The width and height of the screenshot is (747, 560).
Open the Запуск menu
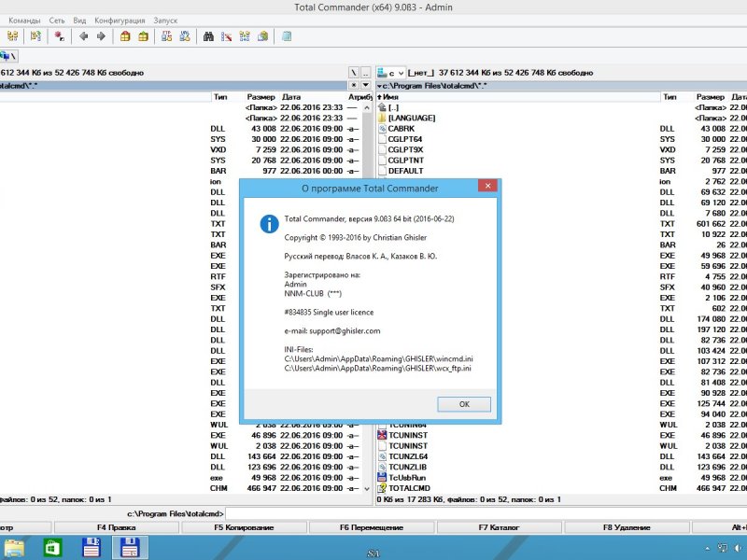coord(165,21)
